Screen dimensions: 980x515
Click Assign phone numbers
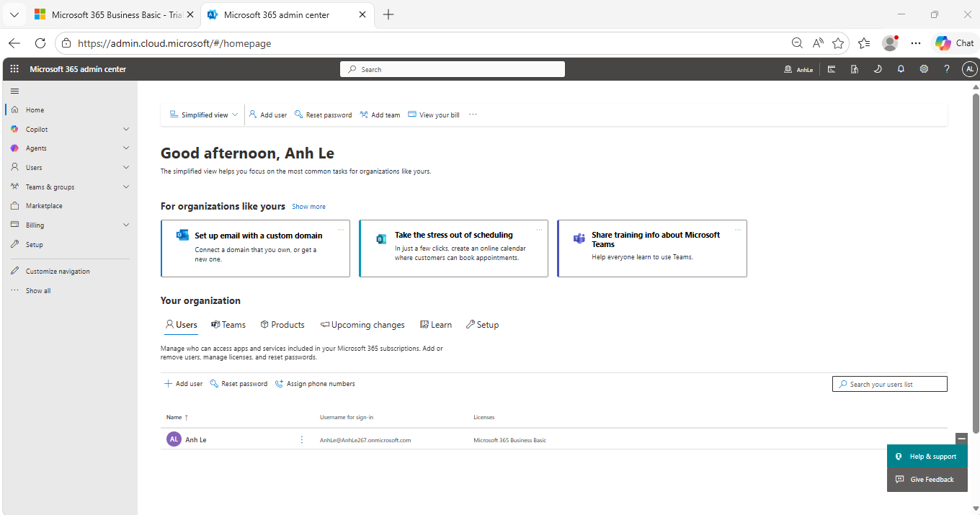click(315, 384)
